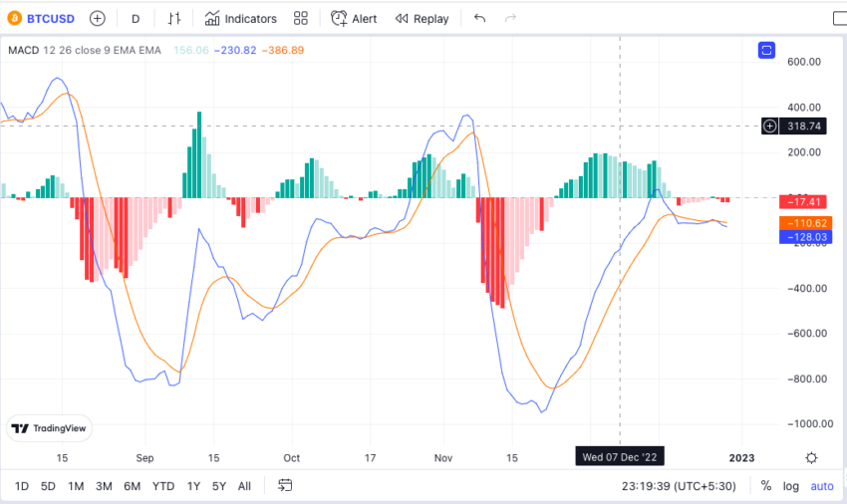Click the TradingView logo link
The width and height of the screenshot is (847, 504).
(49, 428)
